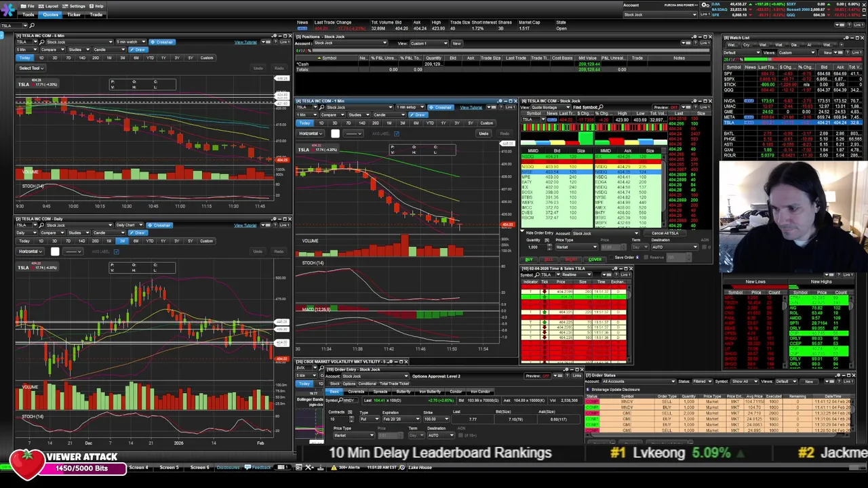Open View Tutorial link in Daily chart

(245, 225)
